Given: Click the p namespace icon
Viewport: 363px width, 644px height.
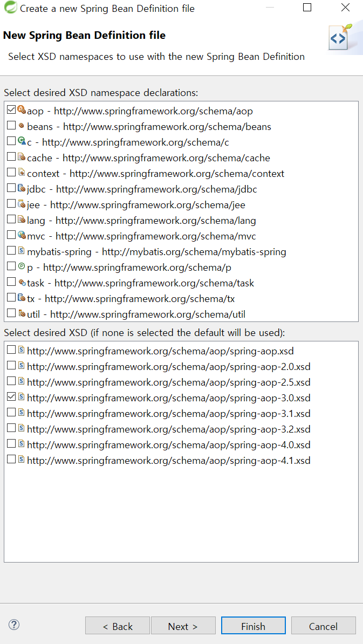Looking at the screenshot, I should (22, 266).
